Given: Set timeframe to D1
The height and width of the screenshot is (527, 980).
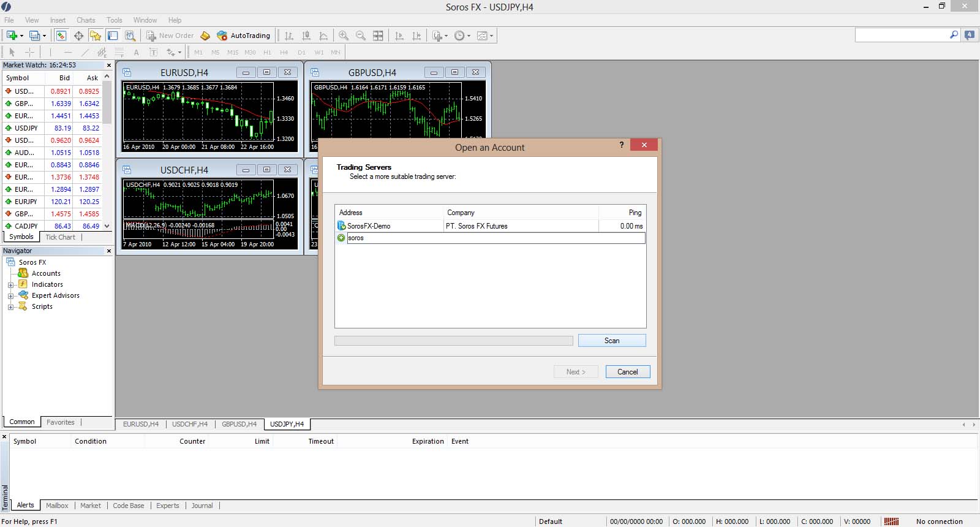Looking at the screenshot, I should [301, 52].
